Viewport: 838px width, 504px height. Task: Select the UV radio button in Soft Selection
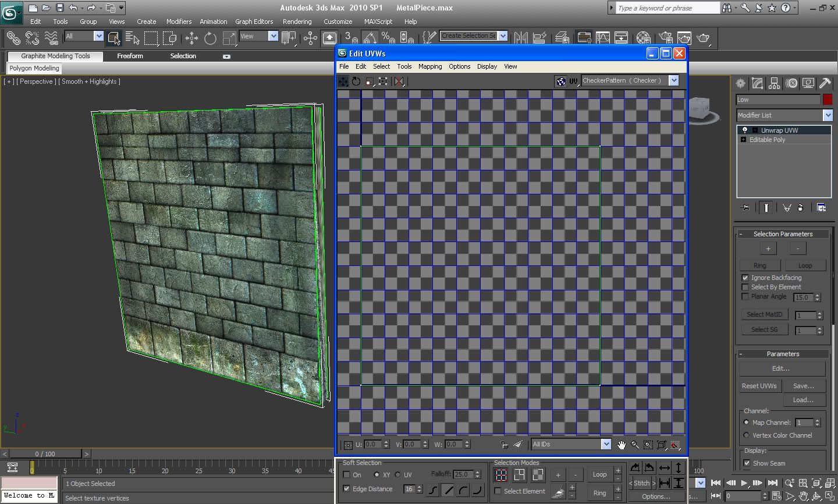tap(398, 475)
